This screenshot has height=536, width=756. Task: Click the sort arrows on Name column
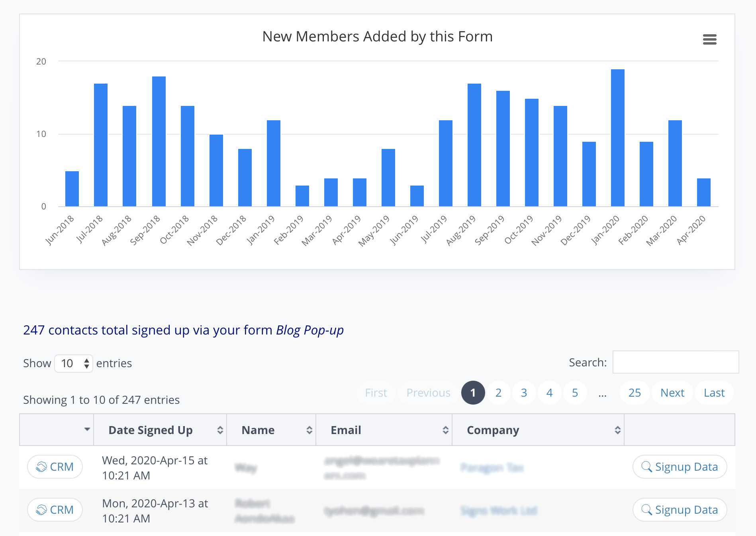[309, 430]
